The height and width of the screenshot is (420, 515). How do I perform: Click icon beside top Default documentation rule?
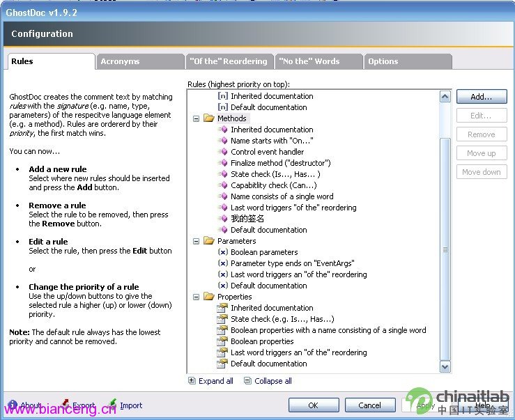(223, 107)
